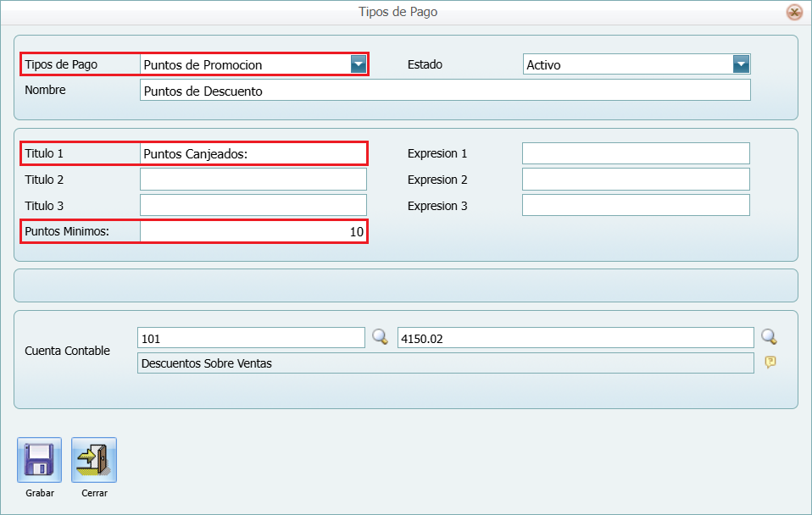Open the Estado dropdown arrow
This screenshot has width=812, height=515.
pyautogui.click(x=741, y=64)
